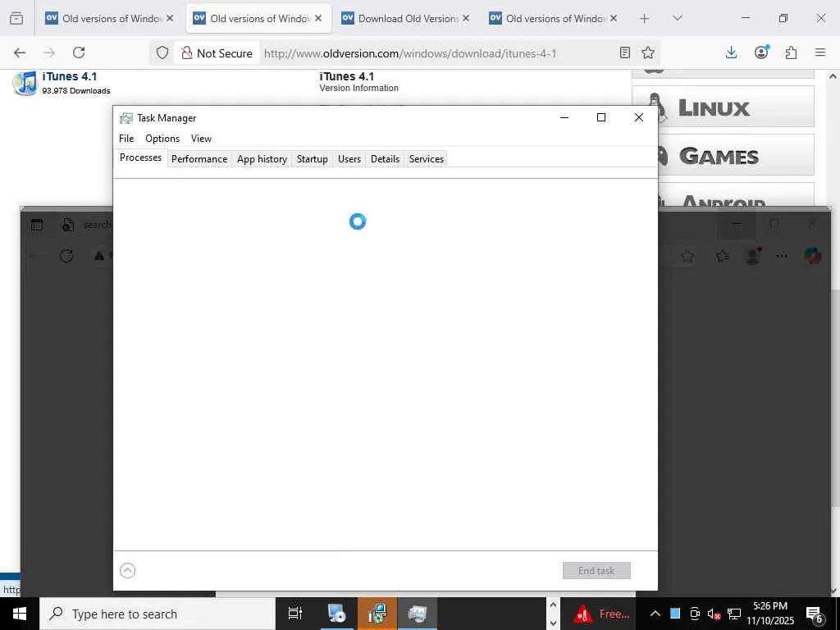Click the Free... notification taskbar item
Screen dimensions: 840x630
point(601,614)
